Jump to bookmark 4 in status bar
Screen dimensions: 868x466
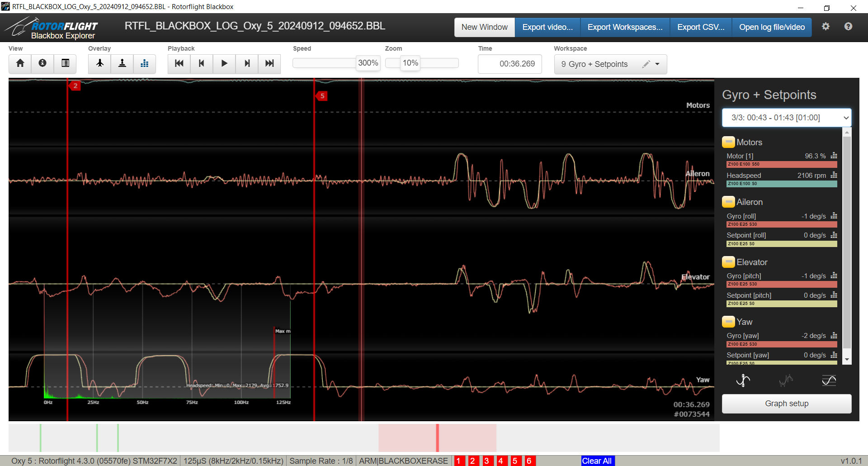[x=501, y=461]
